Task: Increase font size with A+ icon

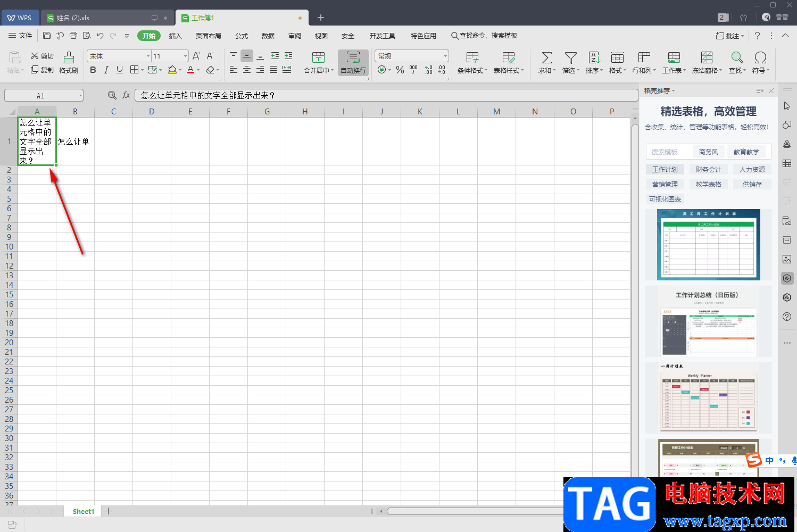Action: (x=196, y=56)
